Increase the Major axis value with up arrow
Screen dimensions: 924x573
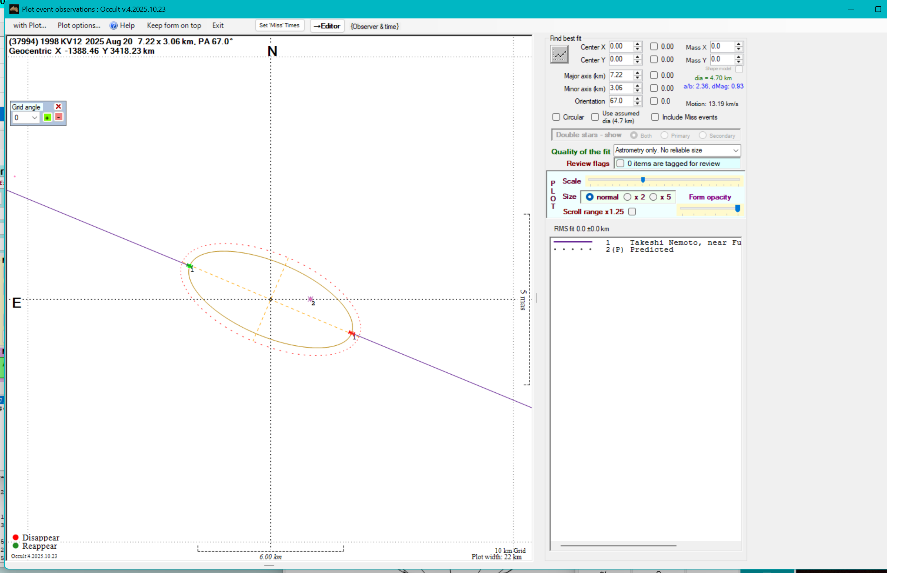(638, 73)
